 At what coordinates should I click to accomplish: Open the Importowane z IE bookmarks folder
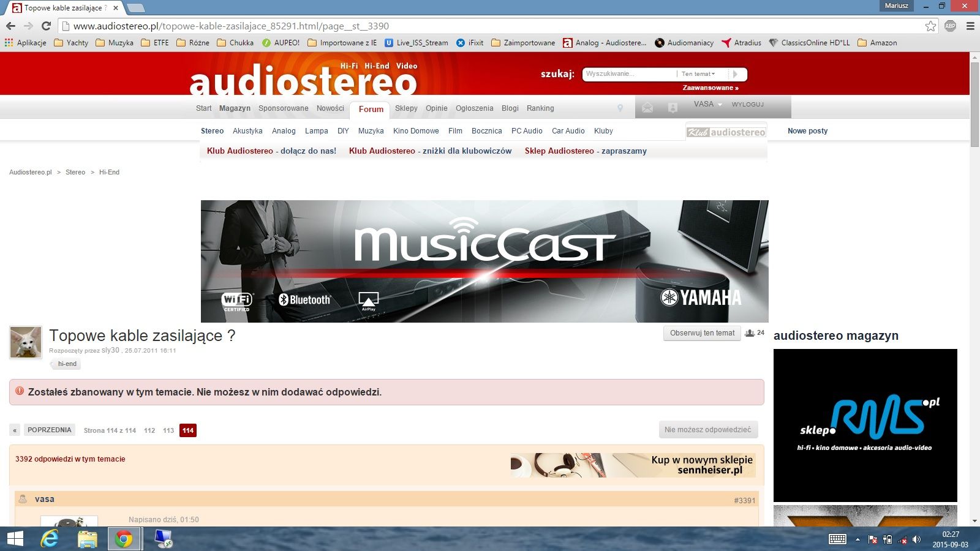tap(342, 43)
